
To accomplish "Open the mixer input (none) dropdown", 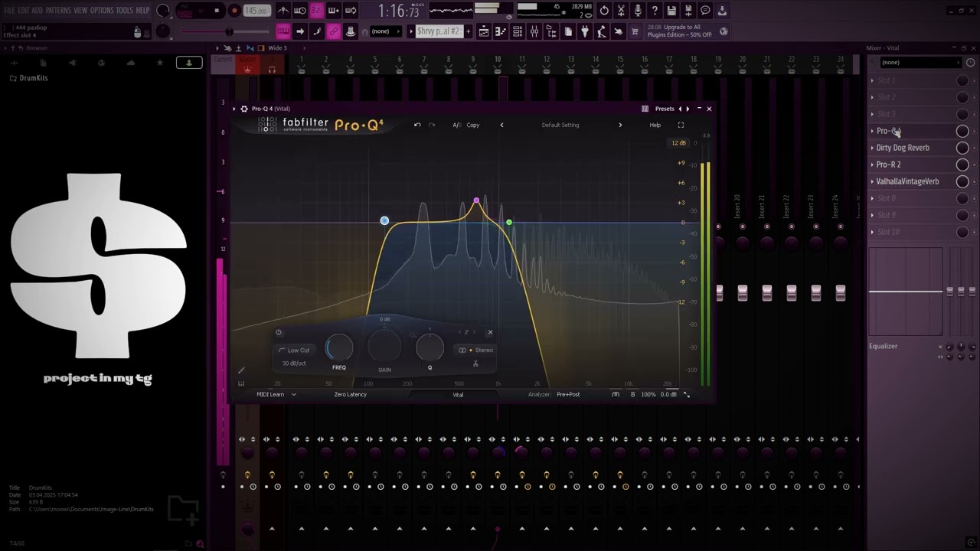I will [920, 62].
